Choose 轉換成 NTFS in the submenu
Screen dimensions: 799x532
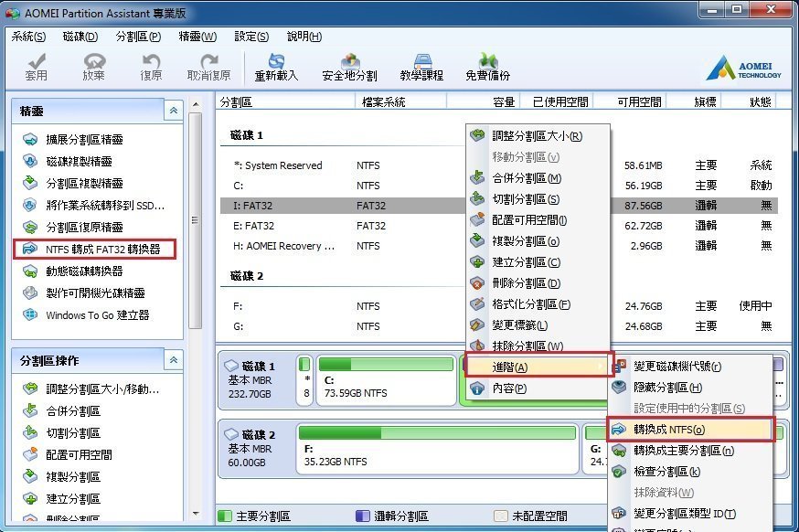pyautogui.click(x=690, y=429)
